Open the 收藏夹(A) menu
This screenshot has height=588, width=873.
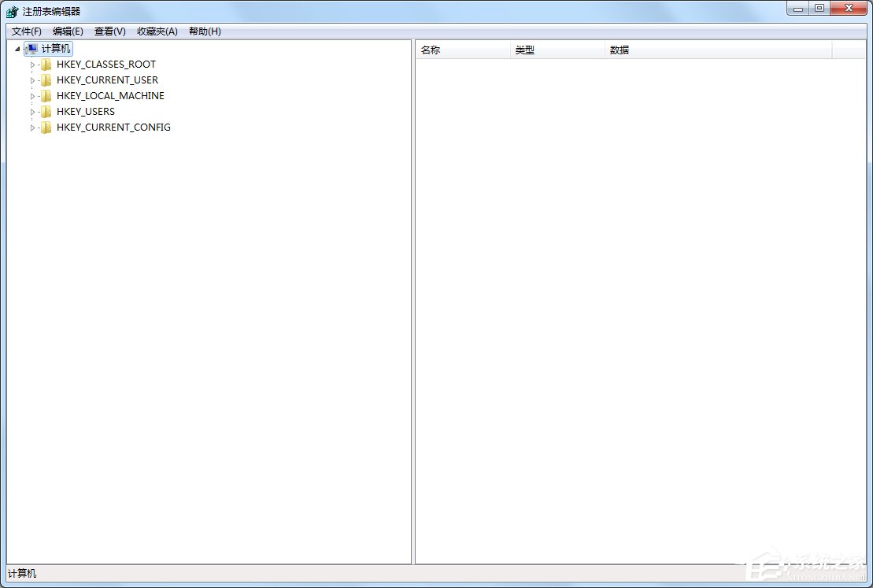(156, 31)
